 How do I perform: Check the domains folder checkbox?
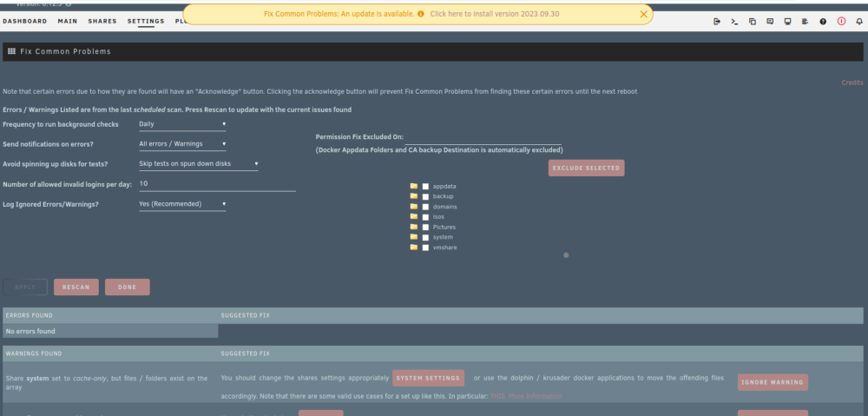(x=425, y=207)
